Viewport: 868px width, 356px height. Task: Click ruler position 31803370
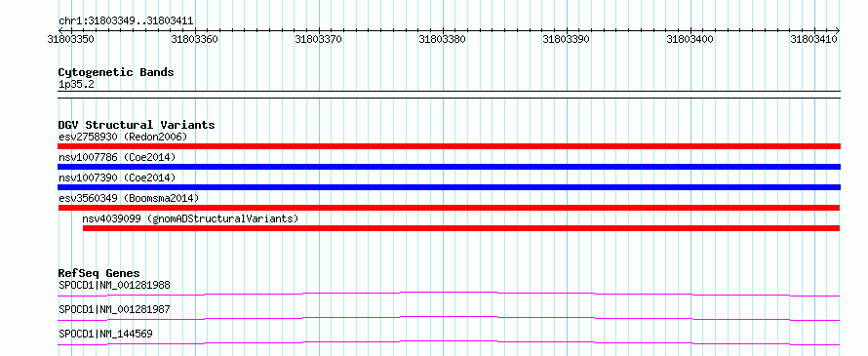point(318,39)
